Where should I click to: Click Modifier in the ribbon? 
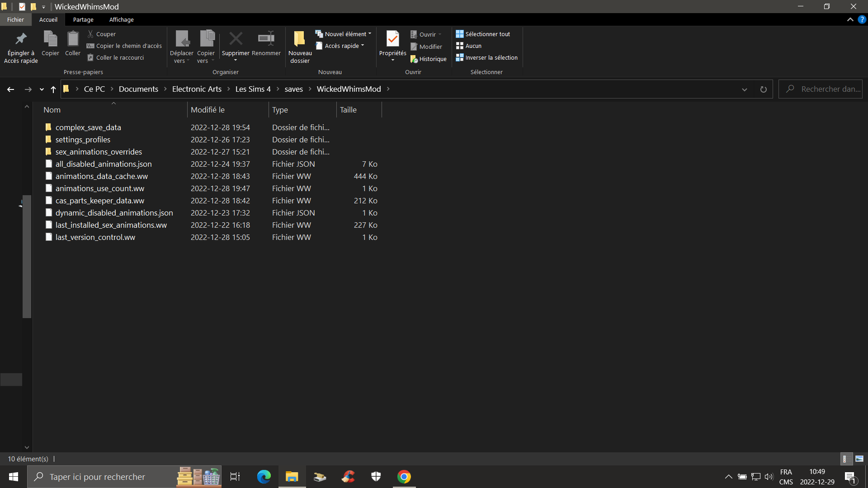(426, 47)
